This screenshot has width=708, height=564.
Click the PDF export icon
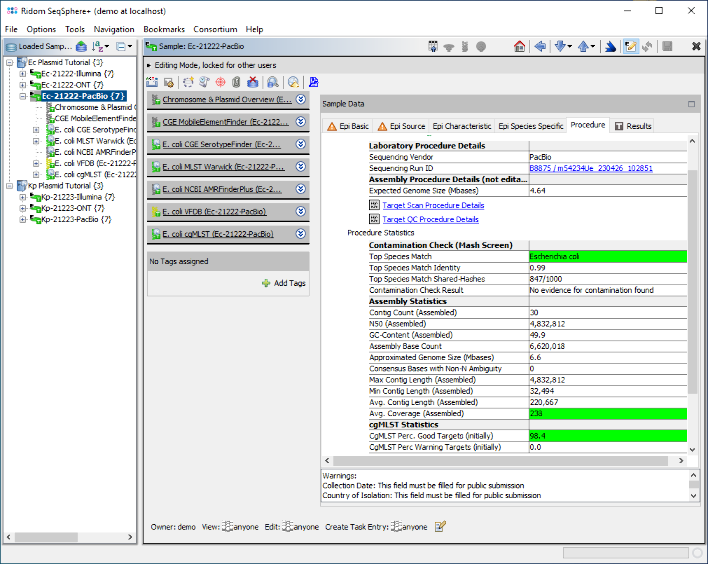click(313, 81)
